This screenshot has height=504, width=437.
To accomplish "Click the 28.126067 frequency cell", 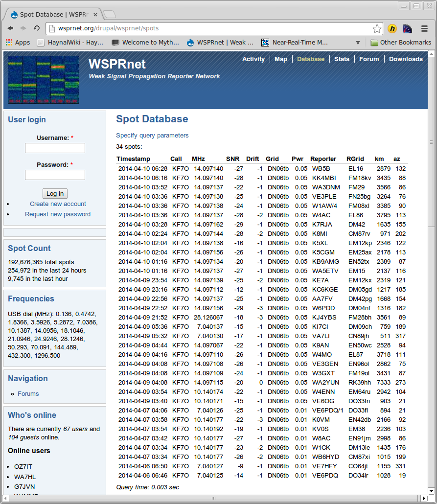I will pyautogui.click(x=208, y=318).
